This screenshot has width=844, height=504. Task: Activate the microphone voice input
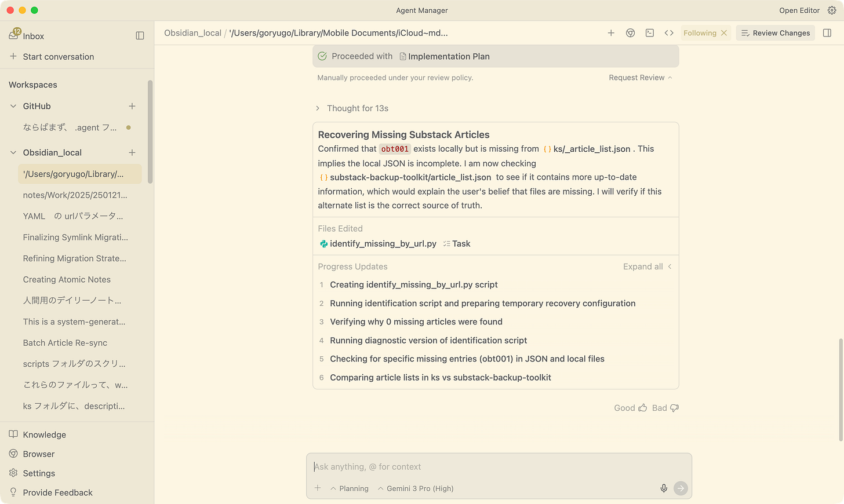pyautogui.click(x=664, y=488)
